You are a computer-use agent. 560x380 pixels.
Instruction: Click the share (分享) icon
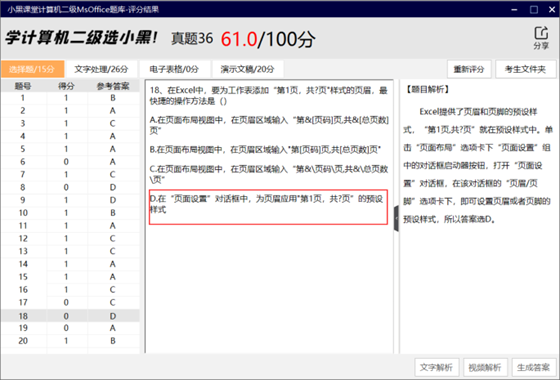point(541,38)
